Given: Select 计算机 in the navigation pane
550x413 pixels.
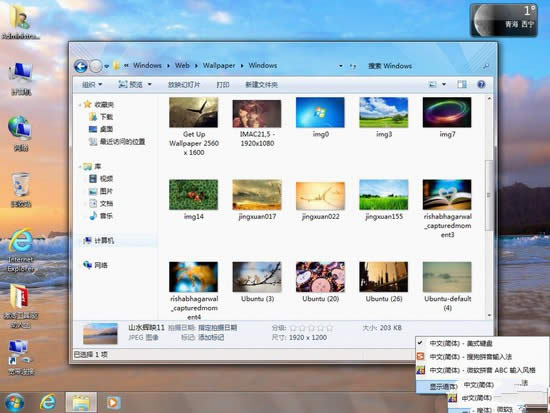Looking at the screenshot, I should pos(99,240).
